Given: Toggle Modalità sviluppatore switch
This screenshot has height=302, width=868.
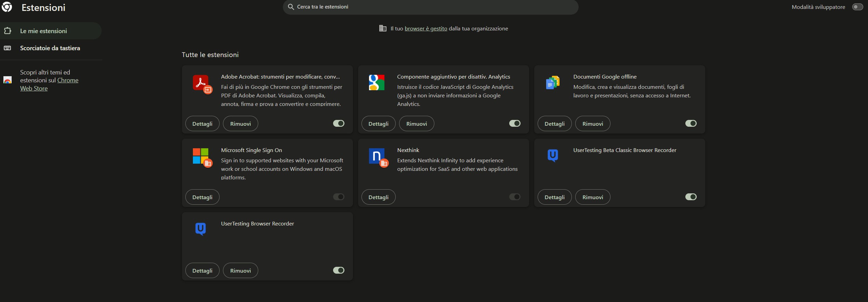Looking at the screenshot, I should tap(857, 7).
